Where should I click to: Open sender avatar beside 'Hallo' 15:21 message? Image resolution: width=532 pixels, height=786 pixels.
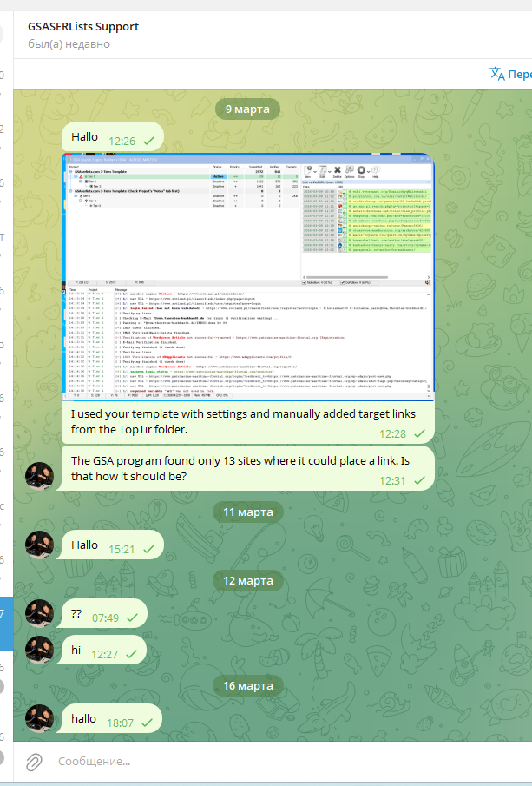[x=40, y=545]
